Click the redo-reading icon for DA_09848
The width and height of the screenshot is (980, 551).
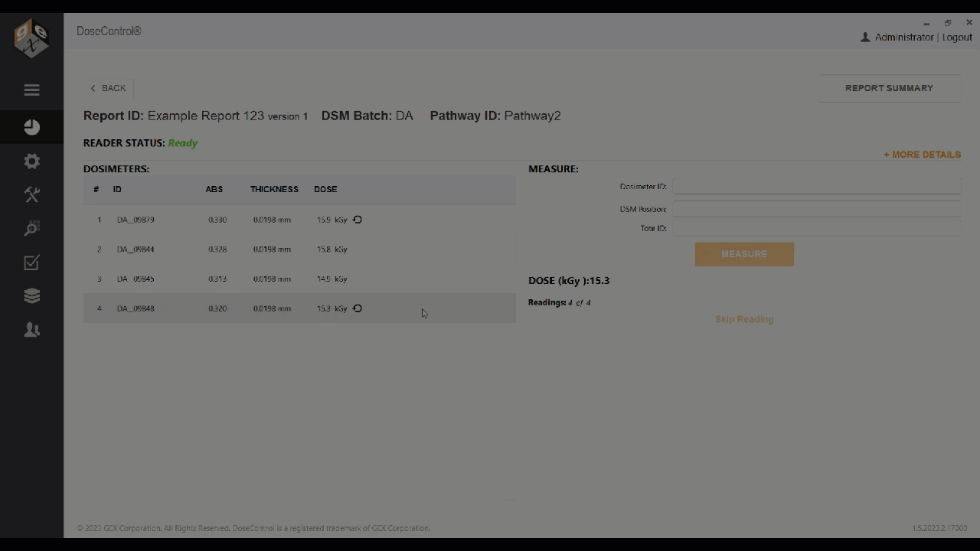pos(358,308)
